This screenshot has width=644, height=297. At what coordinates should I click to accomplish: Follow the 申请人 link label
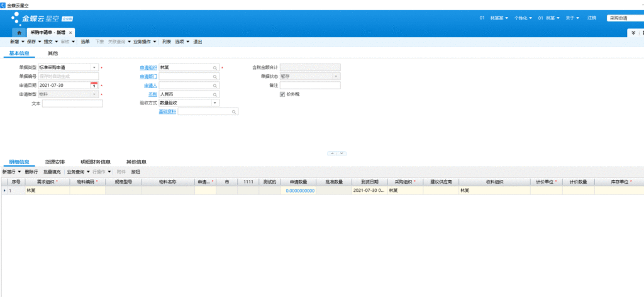(x=150, y=86)
